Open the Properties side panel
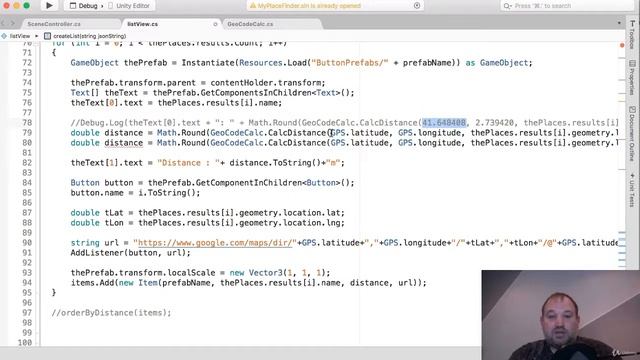640x360 pixels. point(632,78)
